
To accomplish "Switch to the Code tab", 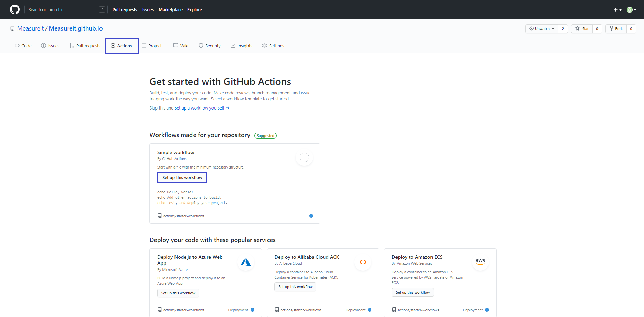I will pyautogui.click(x=23, y=46).
